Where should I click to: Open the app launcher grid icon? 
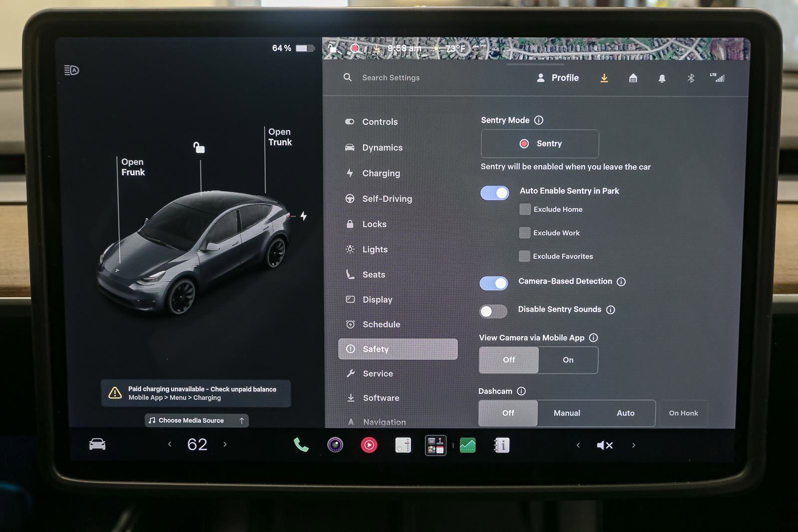pyautogui.click(x=435, y=445)
